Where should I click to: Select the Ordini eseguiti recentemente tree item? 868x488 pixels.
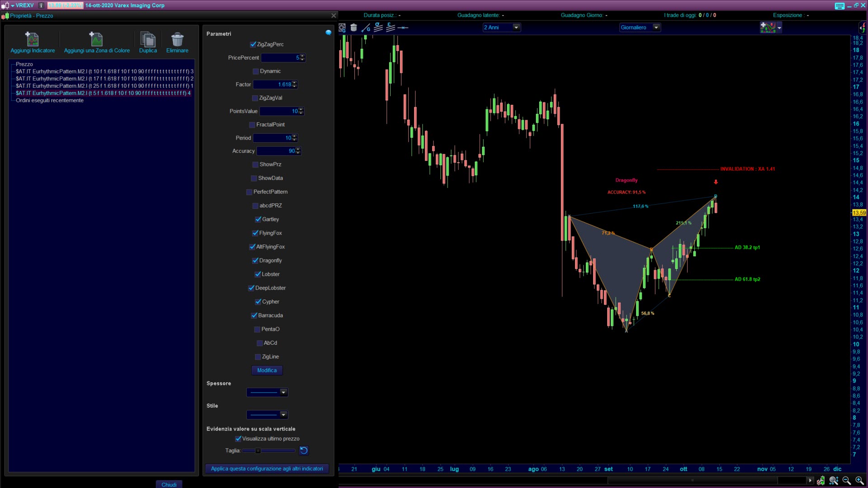click(x=50, y=100)
